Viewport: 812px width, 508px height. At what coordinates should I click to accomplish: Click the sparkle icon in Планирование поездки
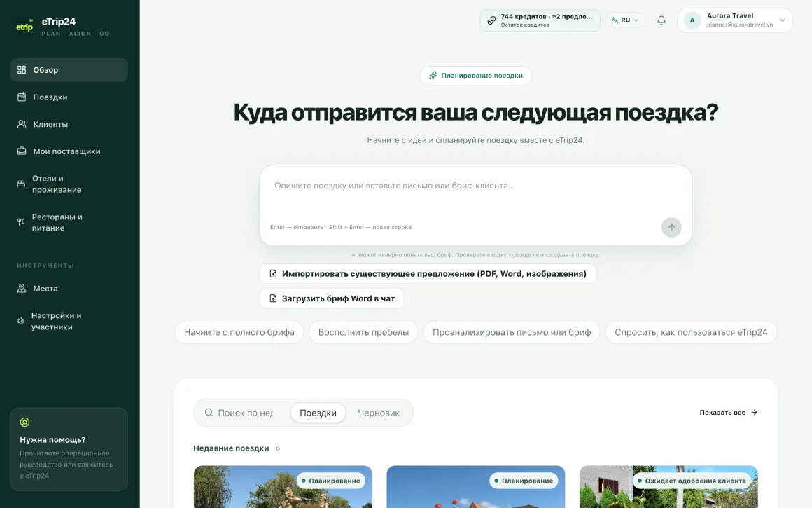click(x=433, y=76)
